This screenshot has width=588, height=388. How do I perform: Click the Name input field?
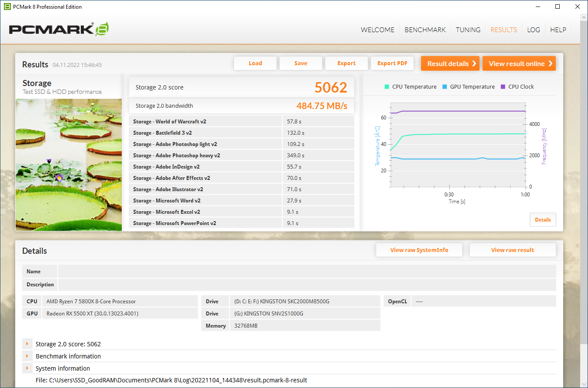[307, 272]
